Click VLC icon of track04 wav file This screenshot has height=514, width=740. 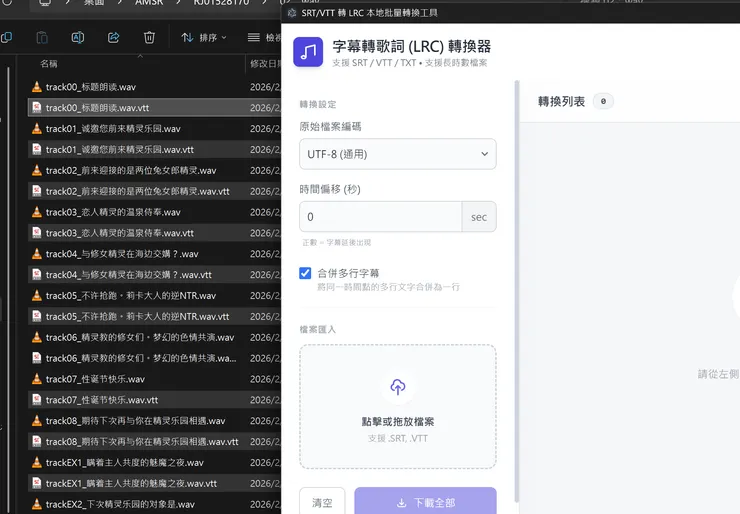click(x=37, y=254)
